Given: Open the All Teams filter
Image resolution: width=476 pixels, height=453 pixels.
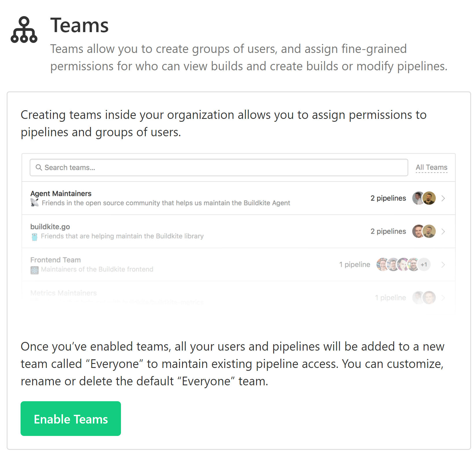Looking at the screenshot, I should [x=431, y=167].
